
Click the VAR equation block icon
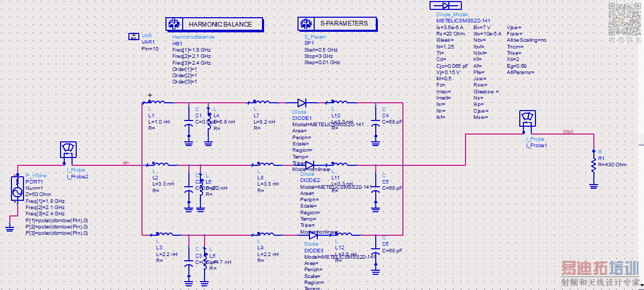(x=134, y=37)
